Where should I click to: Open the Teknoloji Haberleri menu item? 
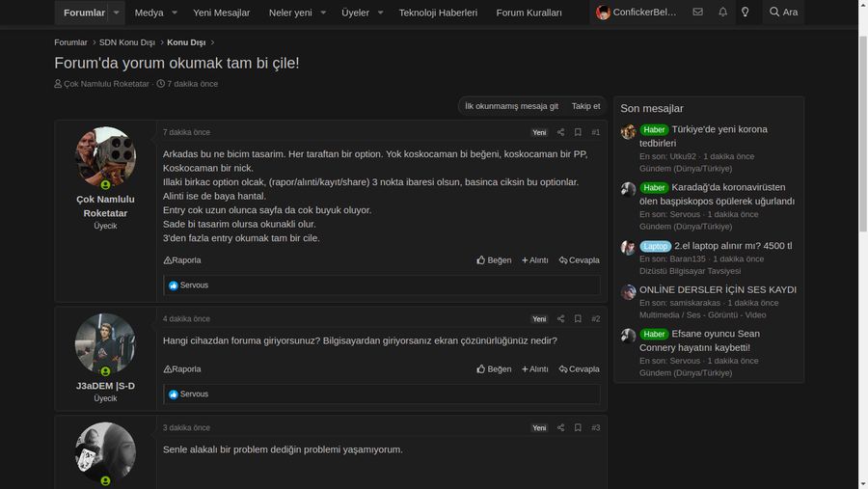coord(438,13)
